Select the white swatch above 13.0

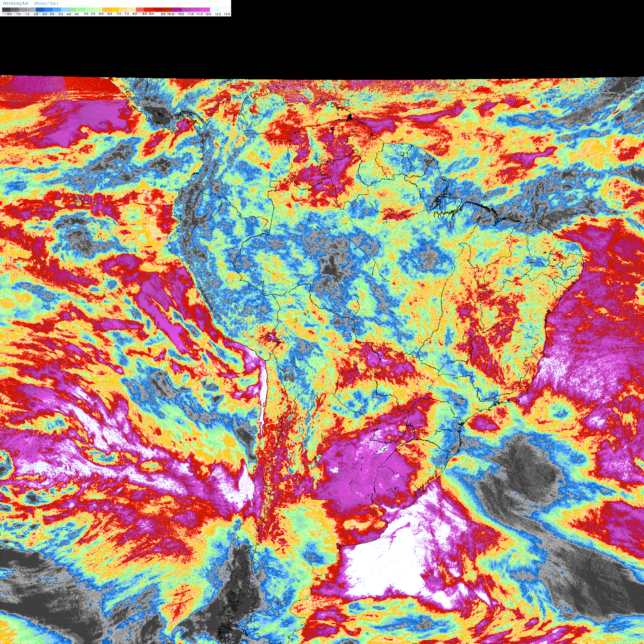click(x=225, y=10)
